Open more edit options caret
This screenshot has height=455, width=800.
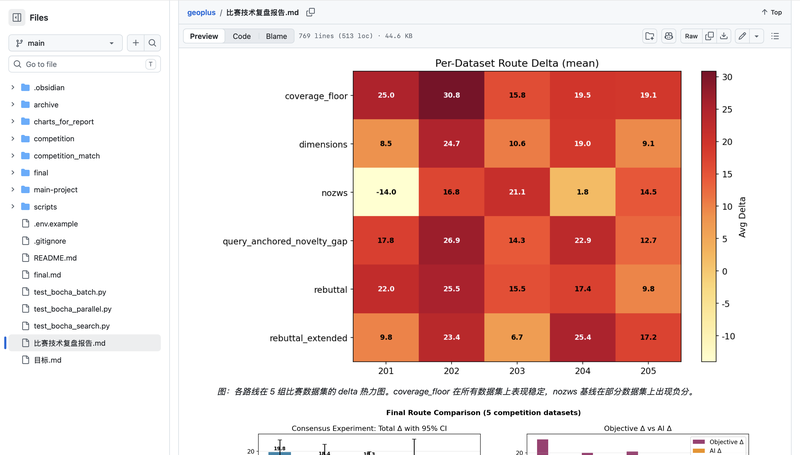click(x=757, y=36)
